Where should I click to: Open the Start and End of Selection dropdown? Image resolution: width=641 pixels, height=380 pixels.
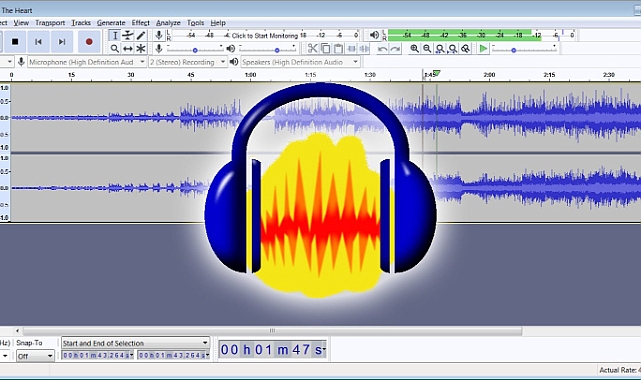(x=135, y=343)
